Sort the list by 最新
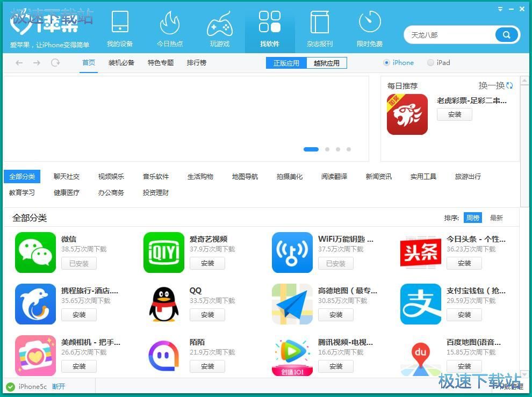This screenshot has height=397, width=532. pos(497,218)
